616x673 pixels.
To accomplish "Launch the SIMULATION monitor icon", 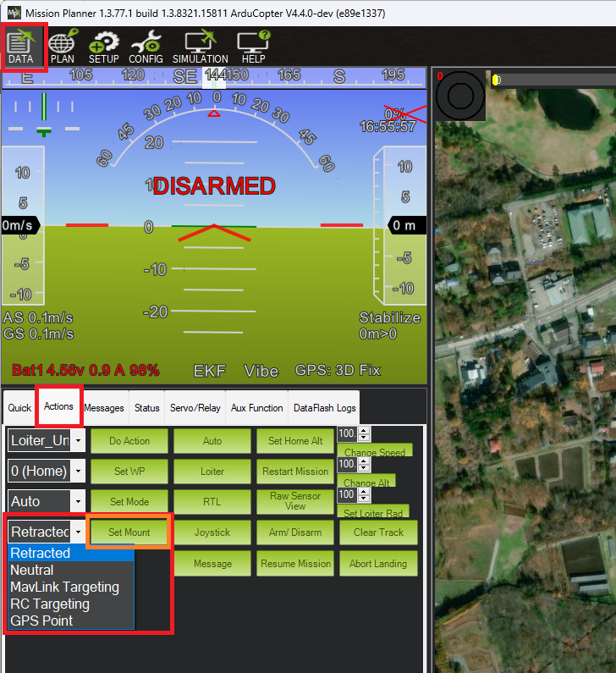I will tap(200, 46).
